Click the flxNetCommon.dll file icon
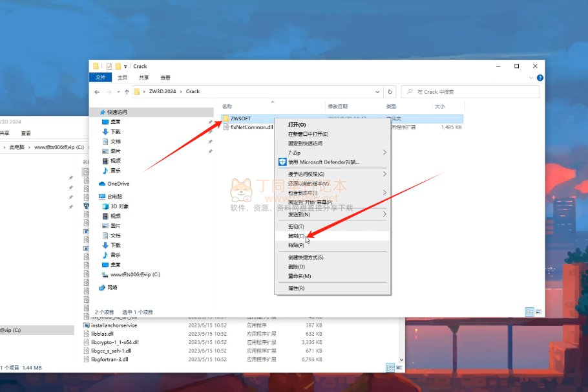 point(226,127)
